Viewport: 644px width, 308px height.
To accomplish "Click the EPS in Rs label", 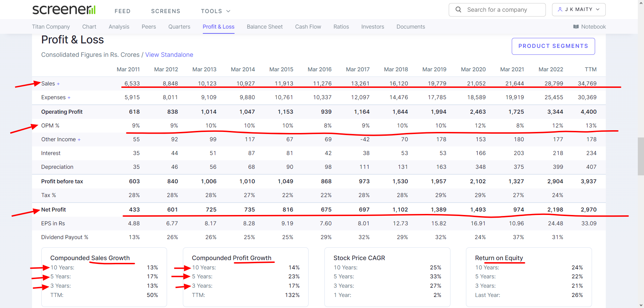I will coord(53,223).
